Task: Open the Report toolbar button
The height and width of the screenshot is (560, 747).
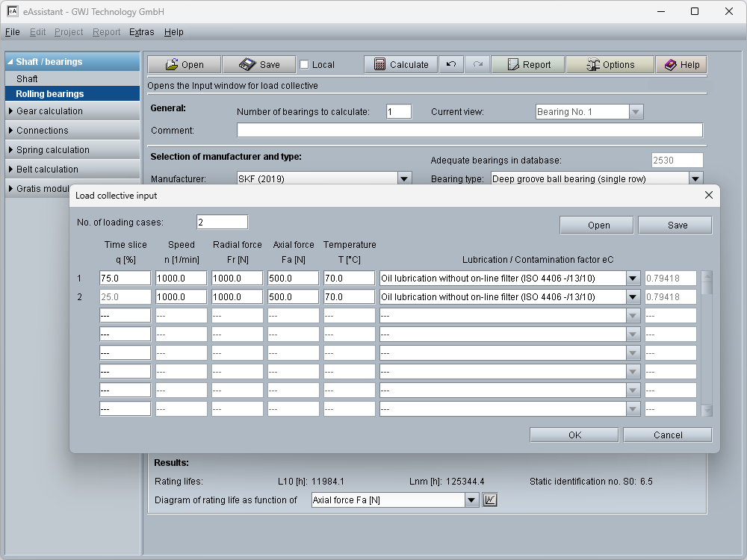Action: (x=527, y=65)
